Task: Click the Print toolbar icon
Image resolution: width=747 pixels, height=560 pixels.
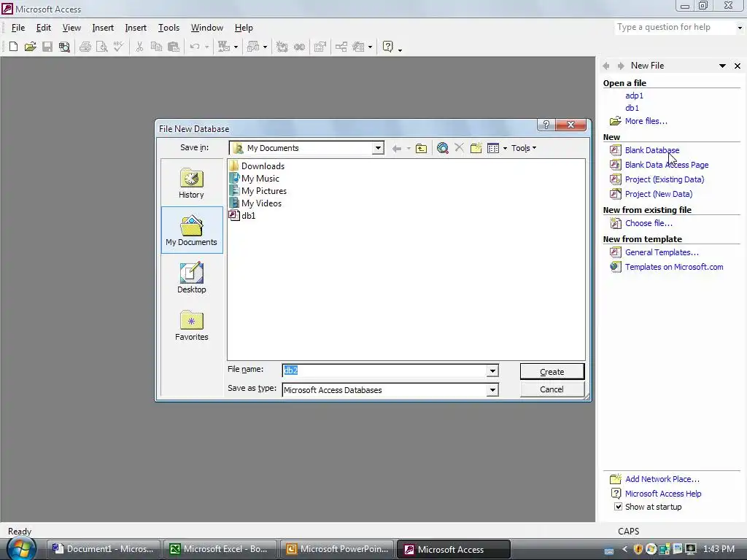Action: [85, 47]
